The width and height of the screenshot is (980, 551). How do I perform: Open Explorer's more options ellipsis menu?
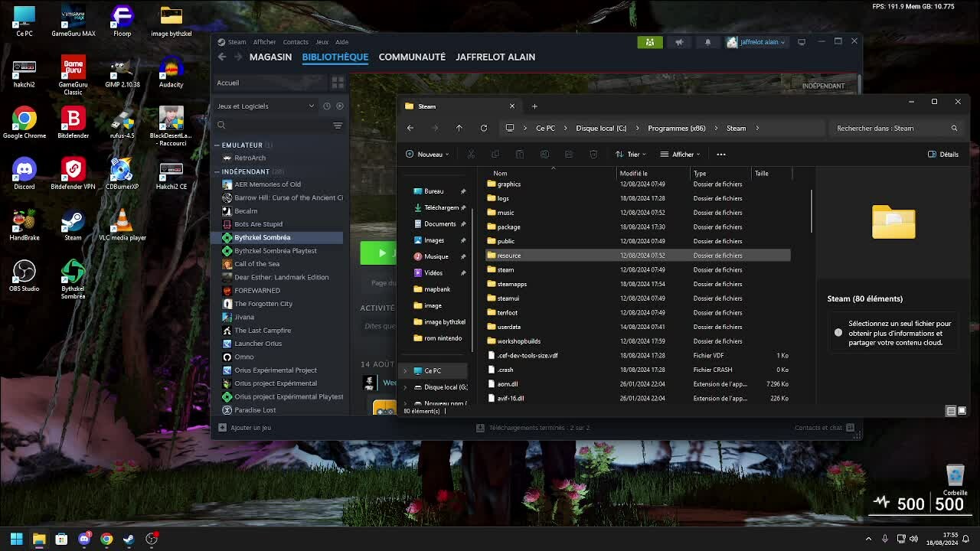coord(720,154)
